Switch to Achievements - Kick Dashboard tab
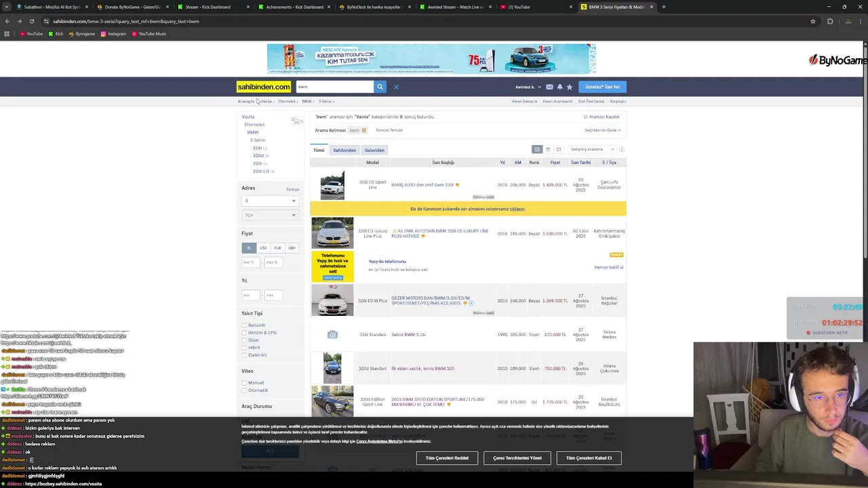Image resolution: width=868 pixels, height=488 pixels. click(293, 7)
